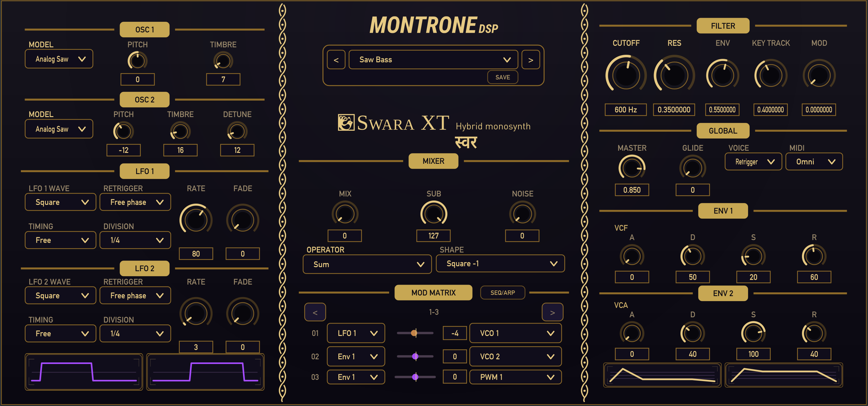Open mod row 03 PWM 1 destination dropdown
Screen dimensions: 868x406
click(515, 377)
